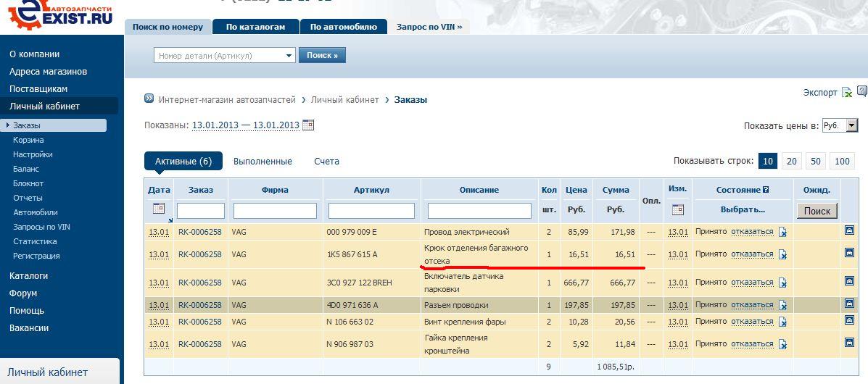This screenshot has width=868, height=384.
Task: Click the calendar icon under the Изм. column
Action: click(x=677, y=209)
